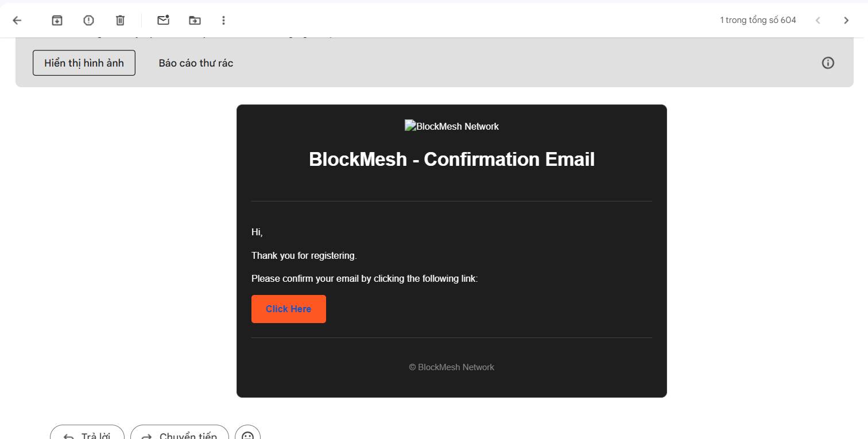The width and height of the screenshot is (868, 439).
Task: Go to previous email chevron
Action: point(818,21)
